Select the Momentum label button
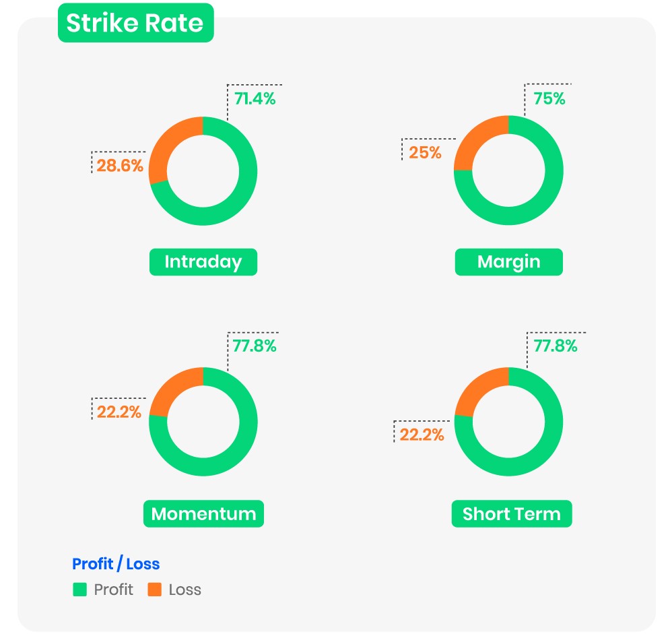The width and height of the screenshot is (672, 634). click(x=203, y=514)
